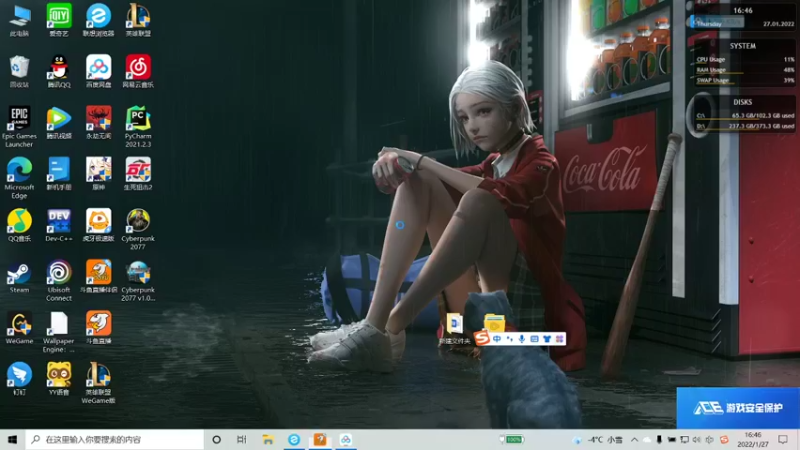Open taskbar clock showing 2022/1/27
The height and width of the screenshot is (450, 800).
coord(753,439)
